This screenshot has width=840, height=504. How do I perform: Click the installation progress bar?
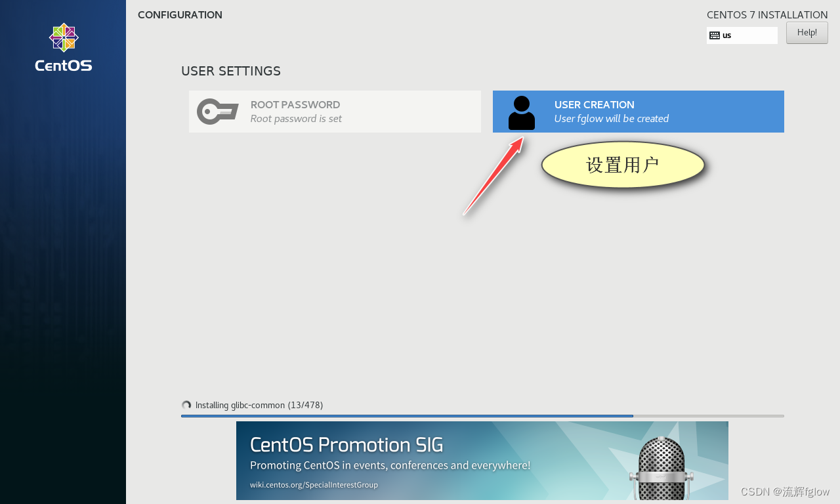482,416
